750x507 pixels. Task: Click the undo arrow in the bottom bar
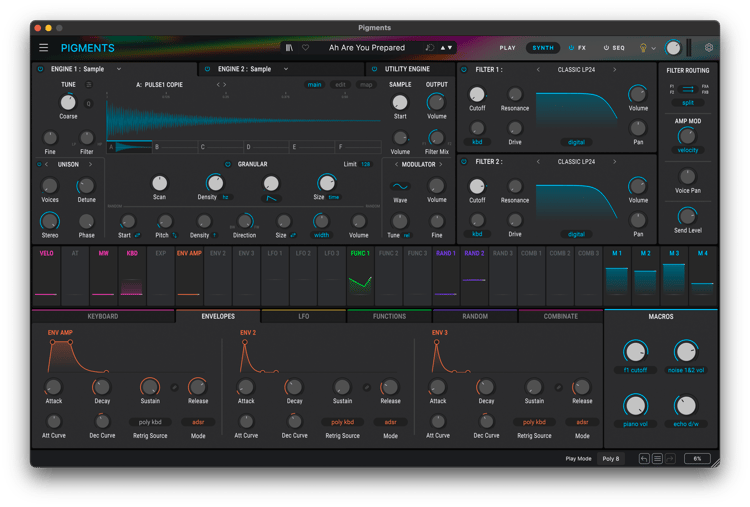point(644,459)
